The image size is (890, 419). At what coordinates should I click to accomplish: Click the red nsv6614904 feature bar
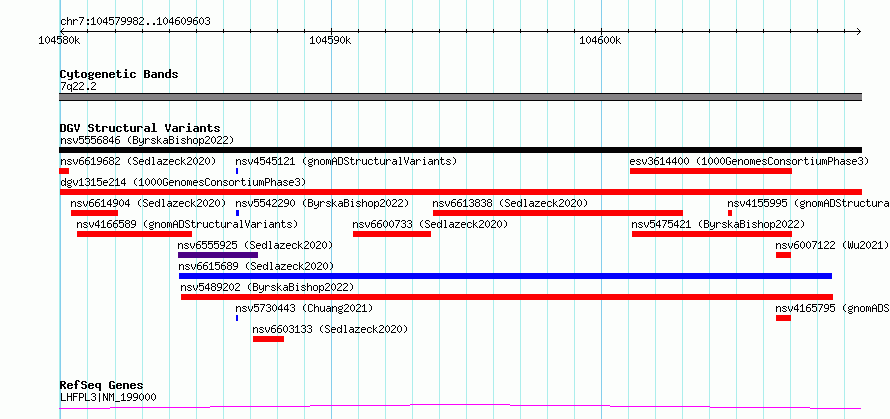(x=94, y=213)
